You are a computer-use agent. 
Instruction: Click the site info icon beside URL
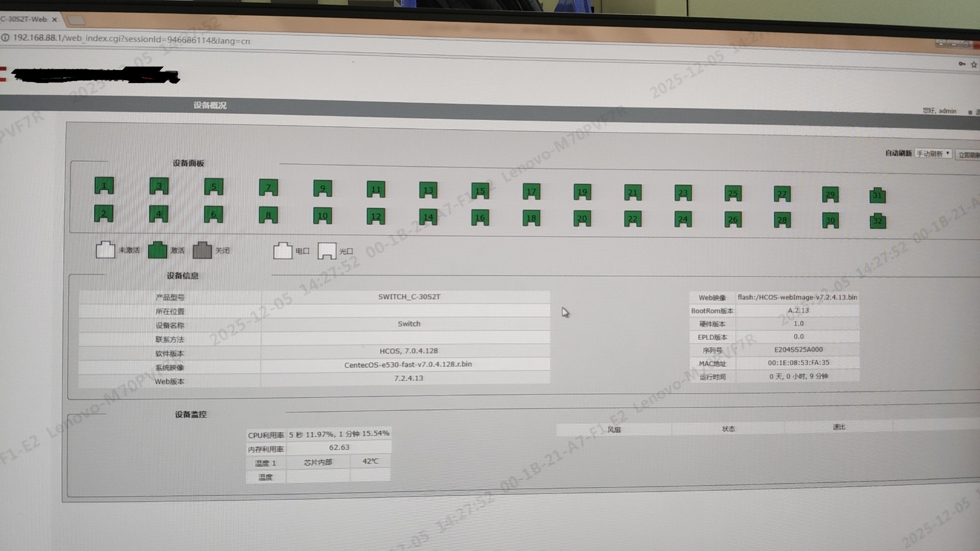pos(5,37)
